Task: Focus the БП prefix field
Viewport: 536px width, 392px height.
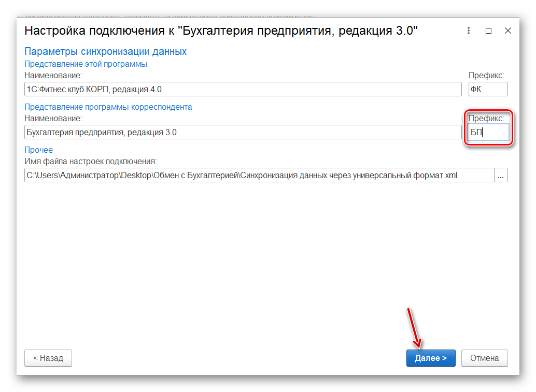Action: (x=488, y=132)
